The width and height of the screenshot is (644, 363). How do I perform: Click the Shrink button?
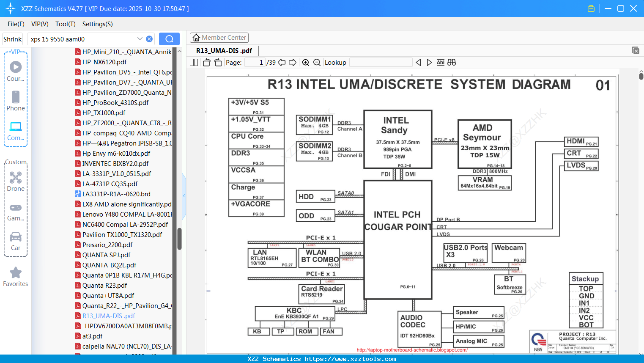click(13, 39)
